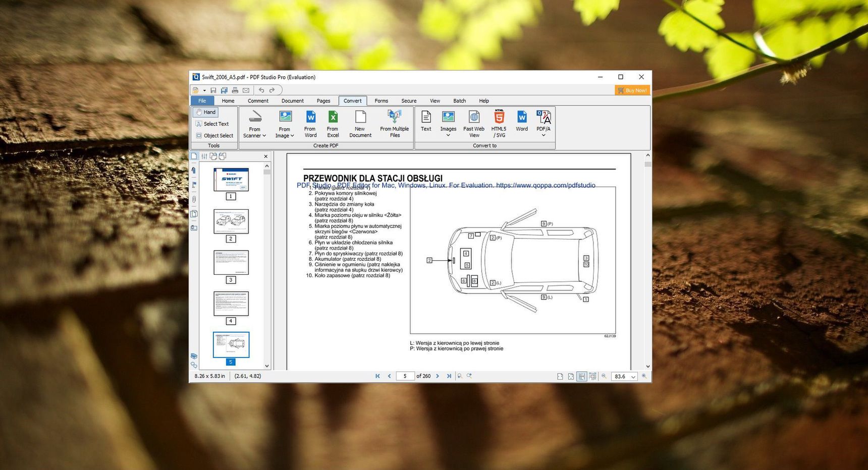Undo the last action
This screenshot has width=868, height=470.
pos(261,90)
